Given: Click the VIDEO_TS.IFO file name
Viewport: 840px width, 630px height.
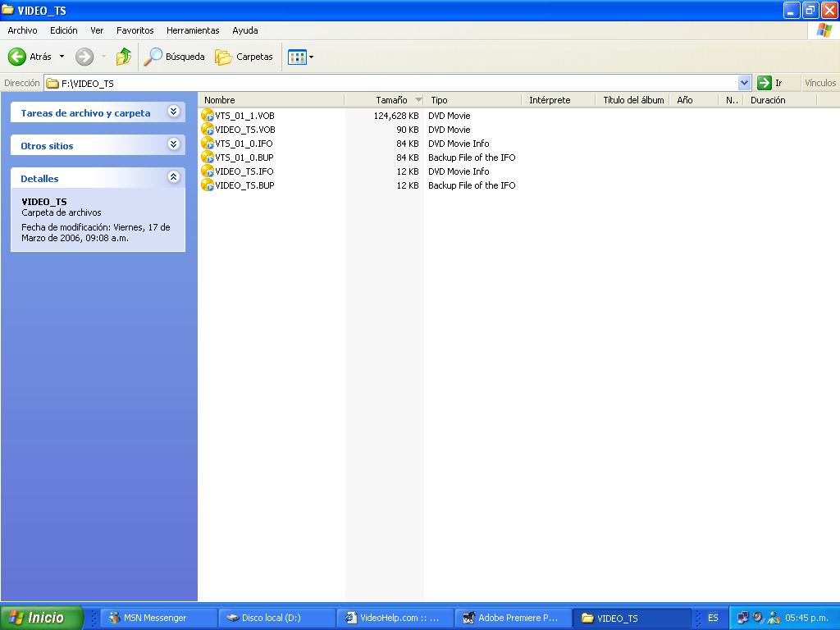Looking at the screenshot, I should (x=244, y=171).
